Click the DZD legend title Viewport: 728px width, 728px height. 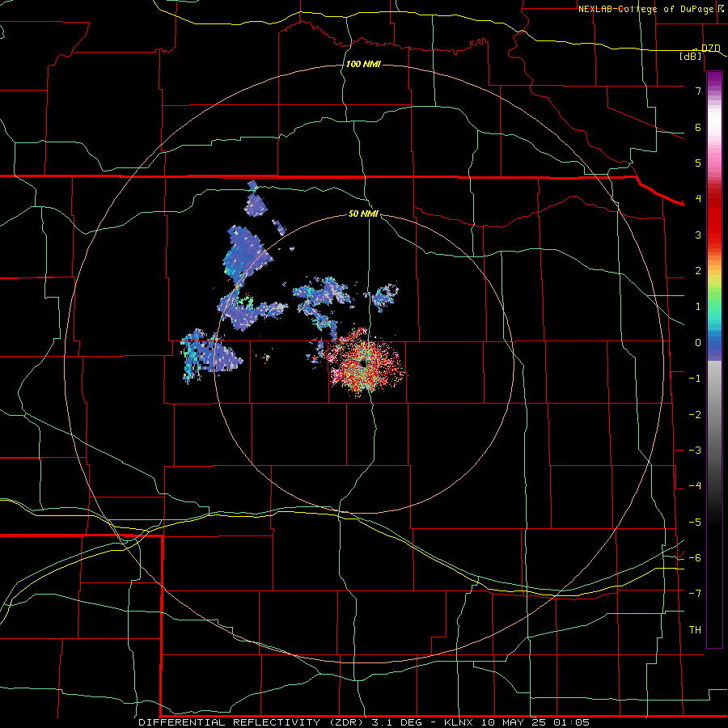(x=711, y=49)
